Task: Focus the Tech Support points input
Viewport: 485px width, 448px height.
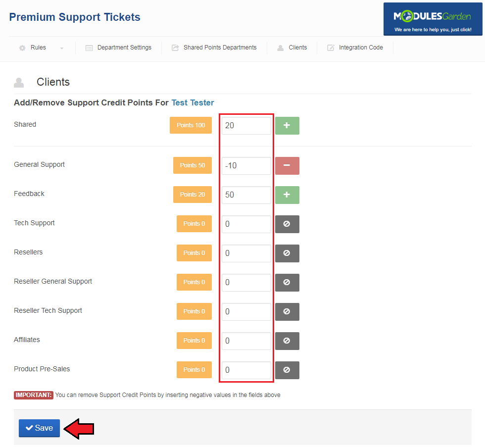Action: coord(246,224)
